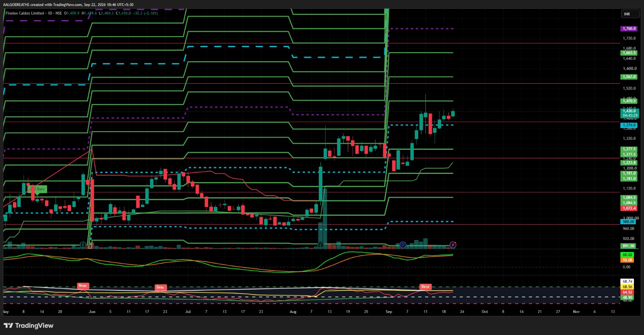Image resolution: width=644 pixels, height=335 pixels.
Task: Click the change value +30.3 (+2.16%)
Action: (146, 13)
